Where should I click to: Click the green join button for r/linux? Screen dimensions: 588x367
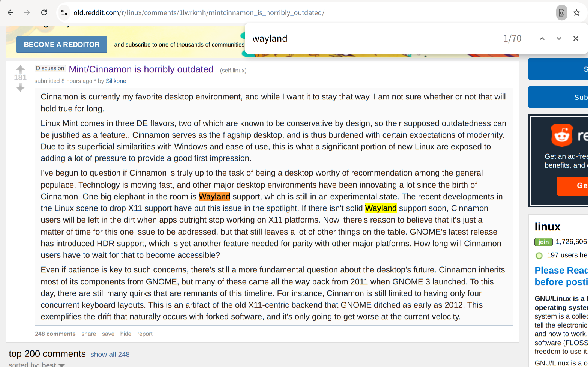pos(543,242)
